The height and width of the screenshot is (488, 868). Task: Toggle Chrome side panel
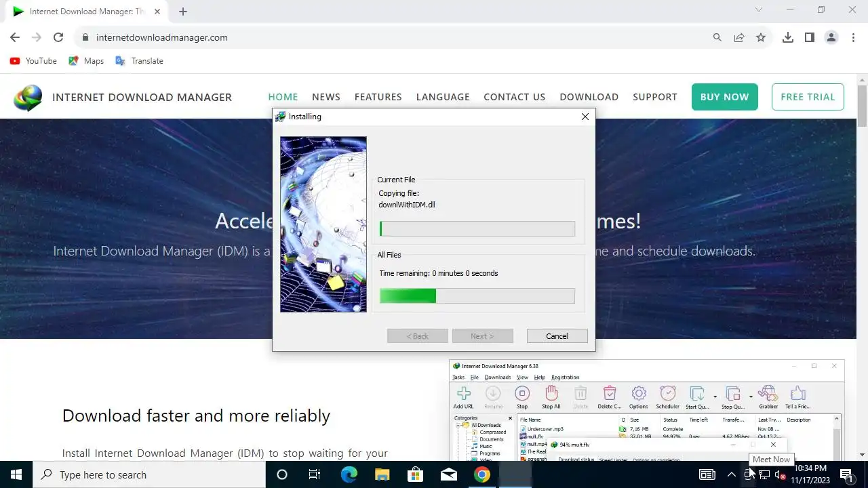(x=810, y=37)
